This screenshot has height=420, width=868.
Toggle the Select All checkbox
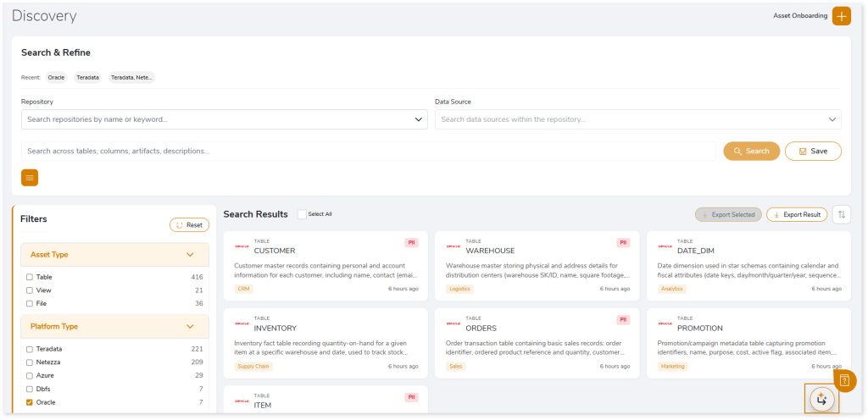click(x=302, y=214)
